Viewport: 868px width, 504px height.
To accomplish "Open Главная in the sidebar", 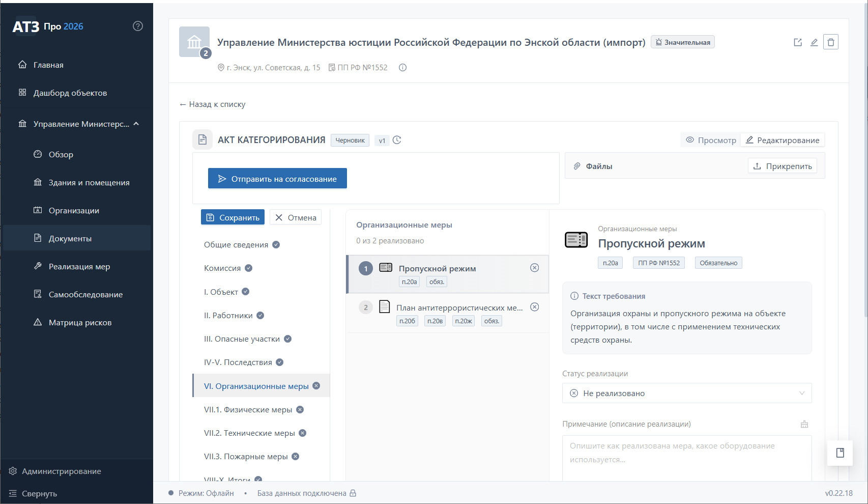I will click(77, 65).
